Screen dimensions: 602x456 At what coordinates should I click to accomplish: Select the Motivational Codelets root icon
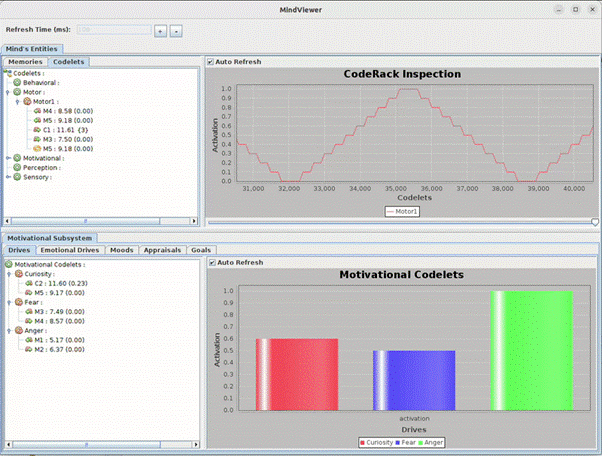9,264
